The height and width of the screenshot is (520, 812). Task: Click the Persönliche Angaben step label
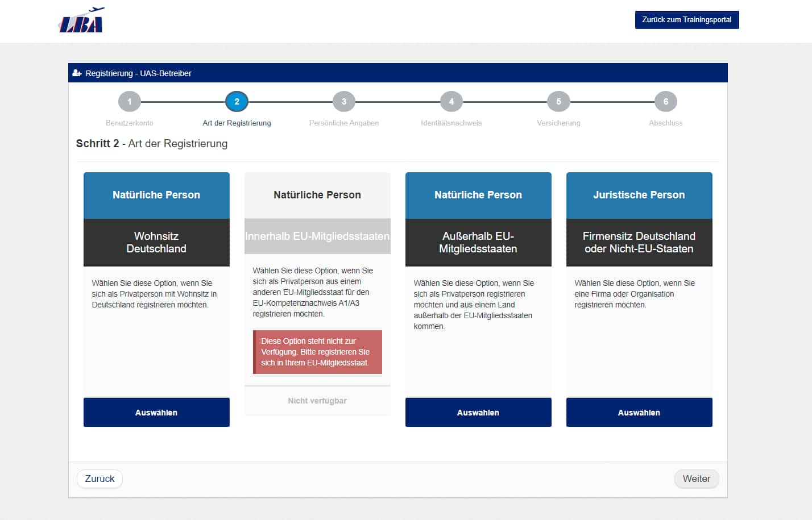click(344, 123)
